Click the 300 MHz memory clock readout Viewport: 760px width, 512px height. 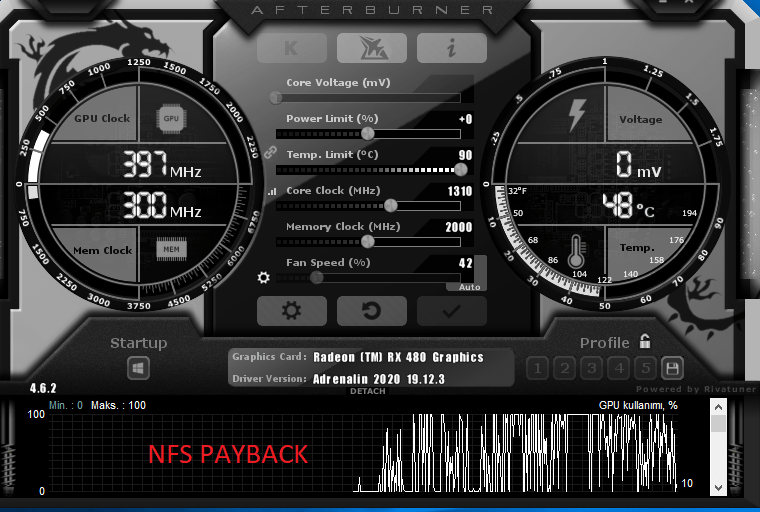[162, 206]
